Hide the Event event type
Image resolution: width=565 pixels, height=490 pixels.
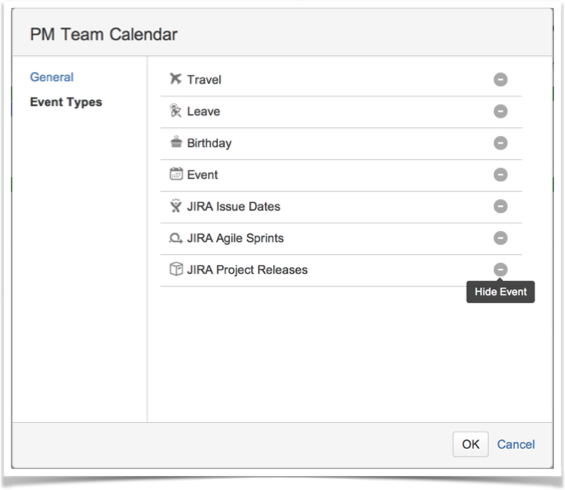501,175
